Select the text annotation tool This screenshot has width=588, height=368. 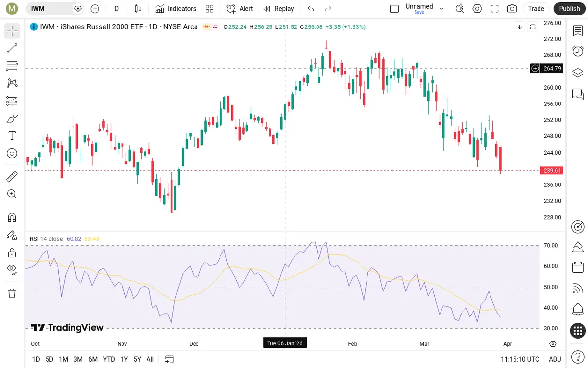pos(12,136)
